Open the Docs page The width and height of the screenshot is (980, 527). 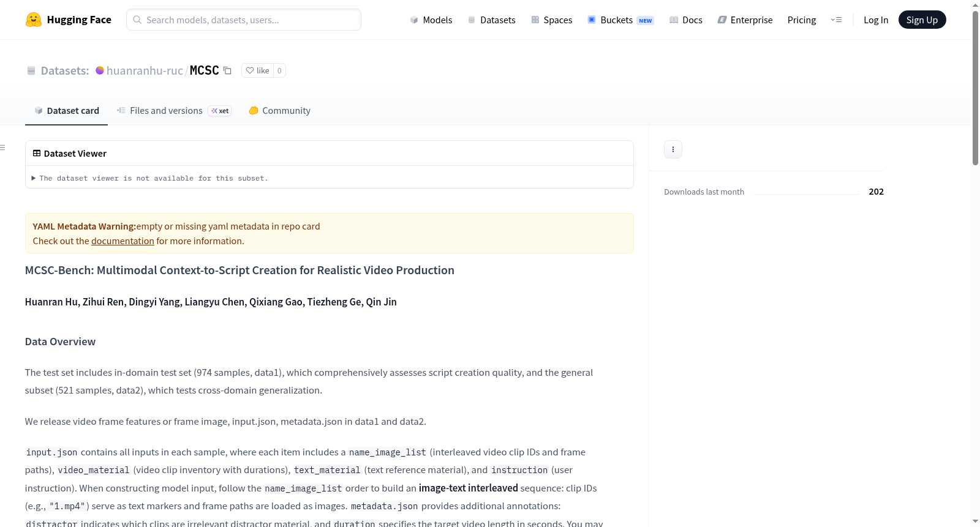[686, 20]
